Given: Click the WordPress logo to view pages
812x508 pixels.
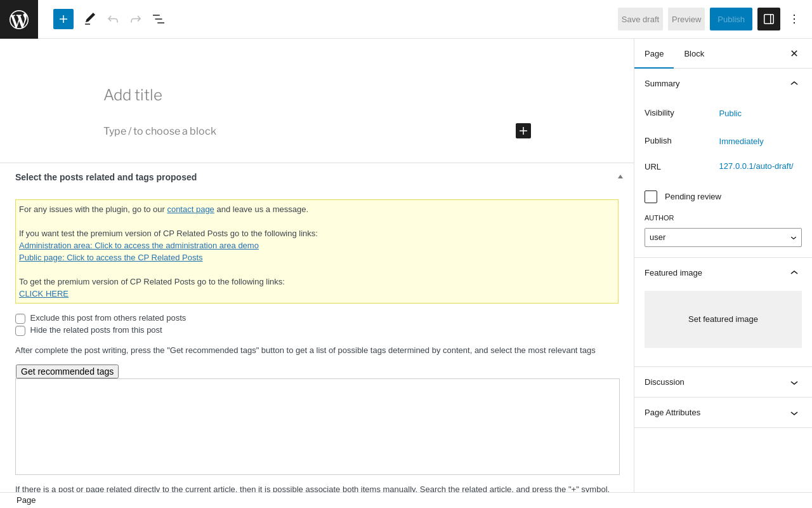Looking at the screenshot, I should pos(19,19).
